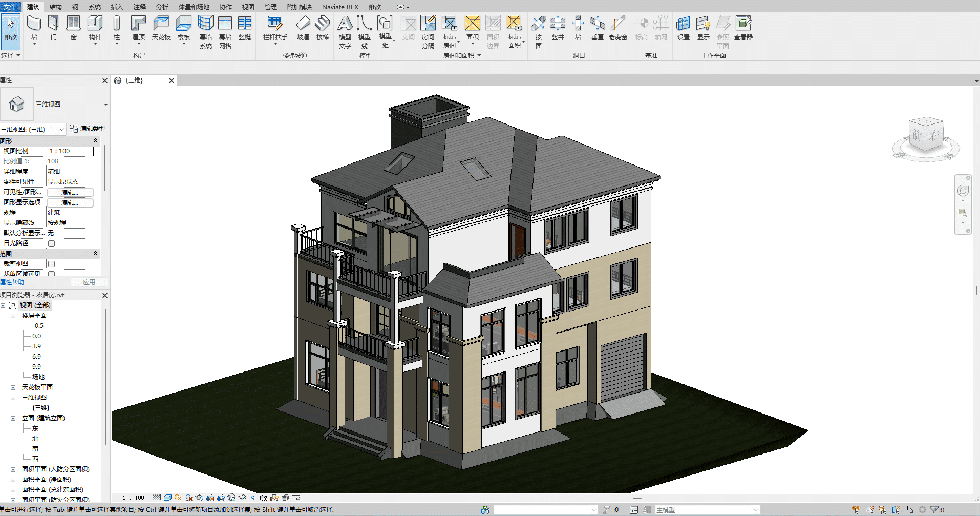Viewport: 980px width, 516px height.
Task: Select the 坡道 (Ramp) tool
Action: [x=303, y=28]
